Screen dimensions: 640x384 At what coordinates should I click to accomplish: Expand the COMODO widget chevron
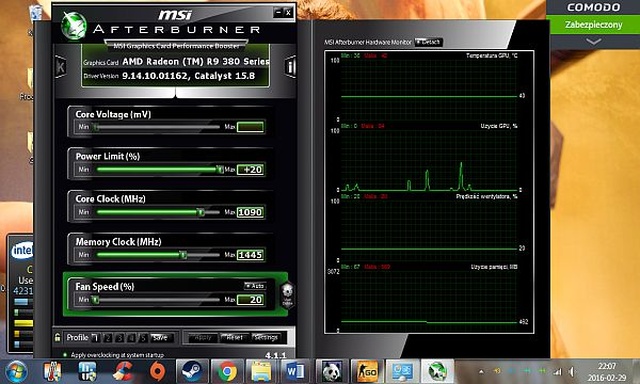593,41
